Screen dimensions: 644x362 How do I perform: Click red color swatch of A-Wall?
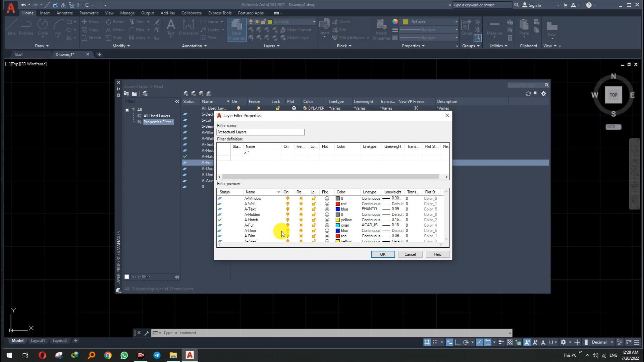pyautogui.click(x=338, y=204)
